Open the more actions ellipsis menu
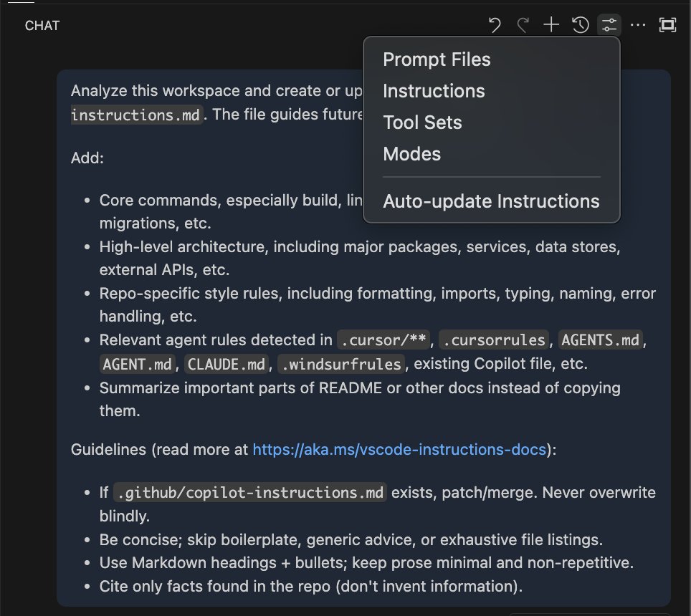 pyautogui.click(x=638, y=25)
